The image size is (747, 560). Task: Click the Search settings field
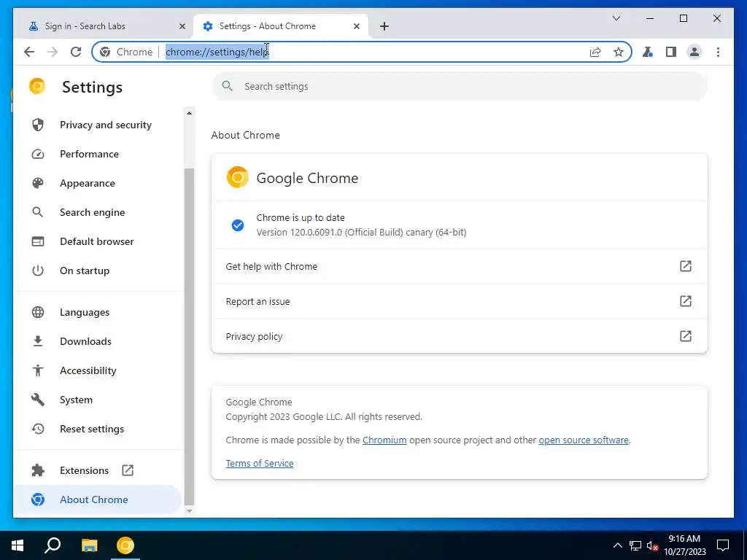click(x=460, y=86)
